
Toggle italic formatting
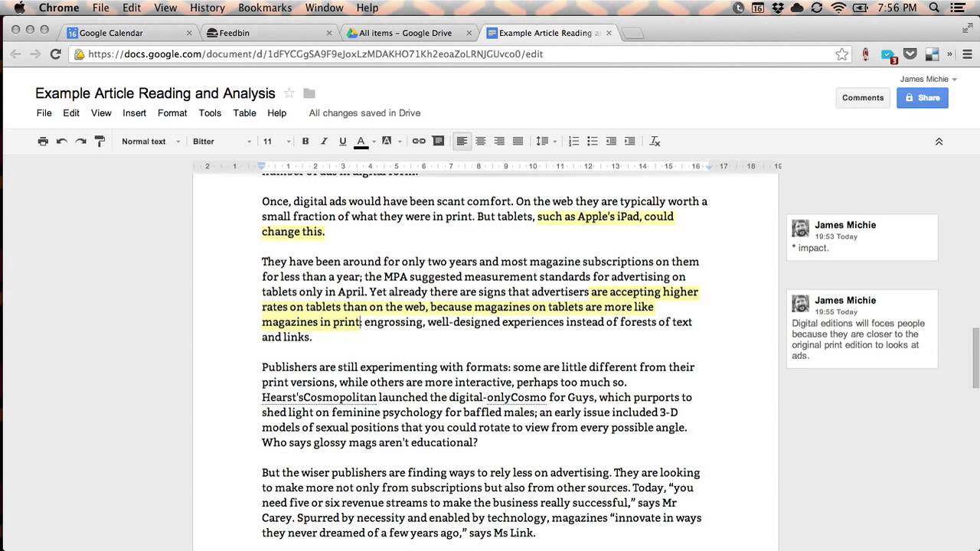pyautogui.click(x=324, y=141)
